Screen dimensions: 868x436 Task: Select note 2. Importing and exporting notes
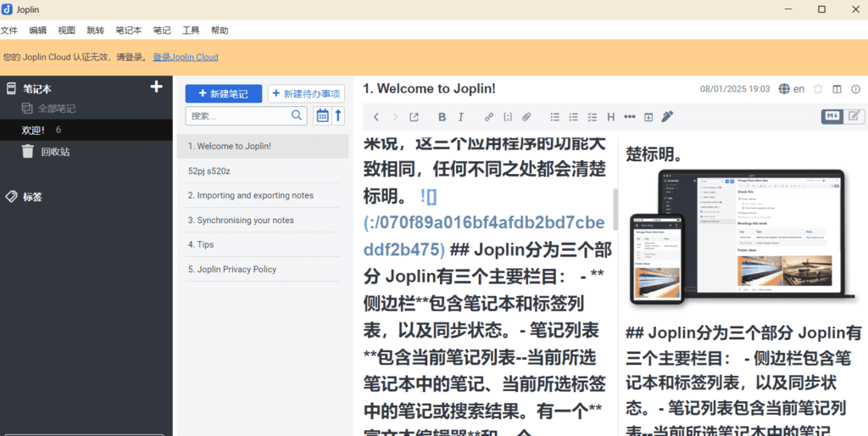[x=263, y=196]
